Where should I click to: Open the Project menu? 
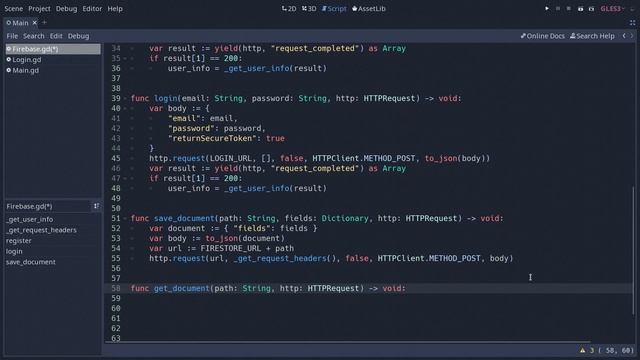tap(39, 9)
